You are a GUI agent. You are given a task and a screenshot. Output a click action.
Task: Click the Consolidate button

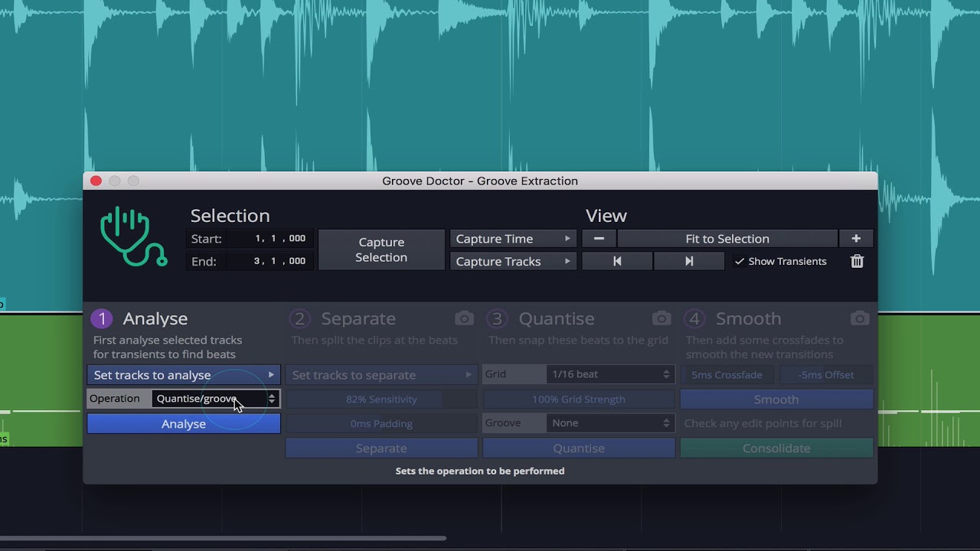776,448
